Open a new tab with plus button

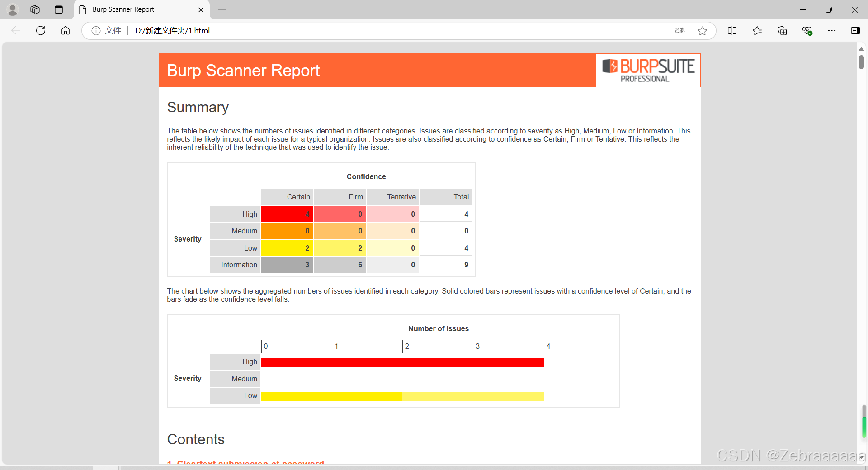click(x=222, y=9)
